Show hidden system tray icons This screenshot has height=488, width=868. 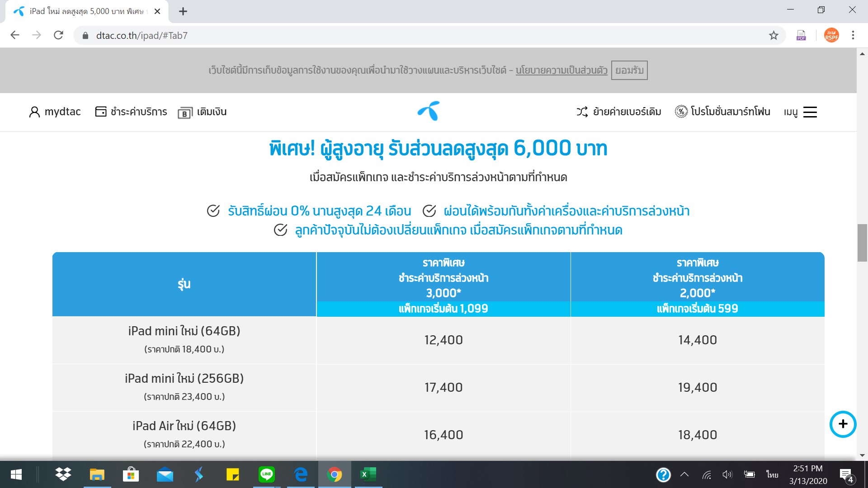coord(684,474)
